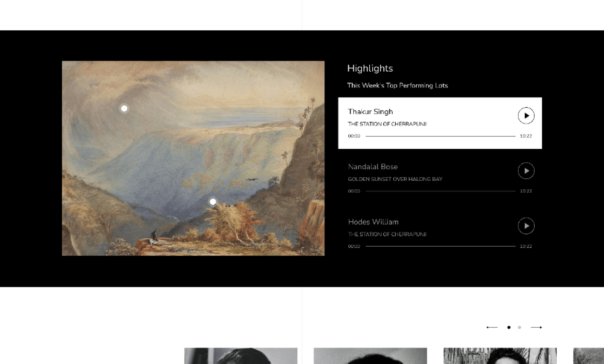The height and width of the screenshot is (364, 604).
Task: Play the Hodes William audio track
Action: click(526, 226)
